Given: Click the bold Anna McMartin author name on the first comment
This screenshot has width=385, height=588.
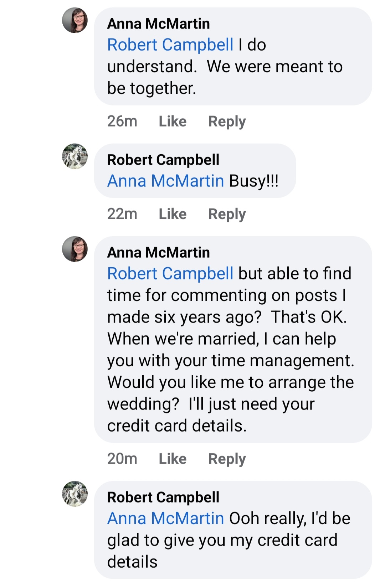Looking at the screenshot, I should click(159, 24).
